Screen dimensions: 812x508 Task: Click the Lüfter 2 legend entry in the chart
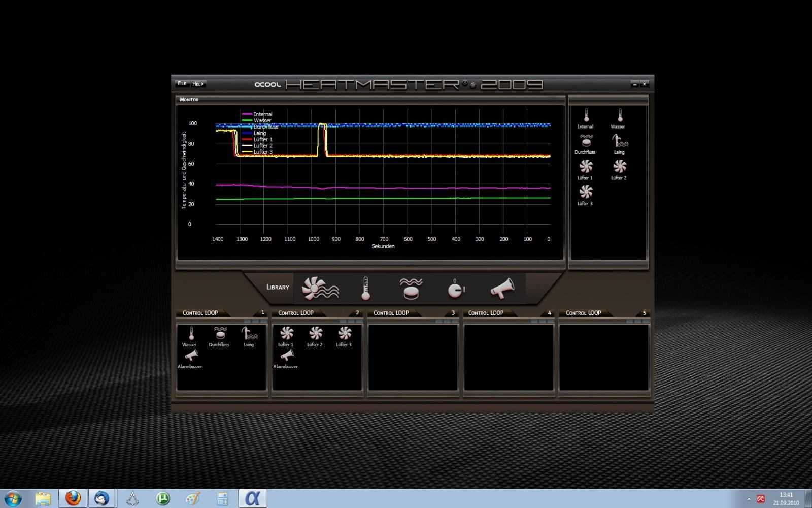pyautogui.click(x=257, y=146)
